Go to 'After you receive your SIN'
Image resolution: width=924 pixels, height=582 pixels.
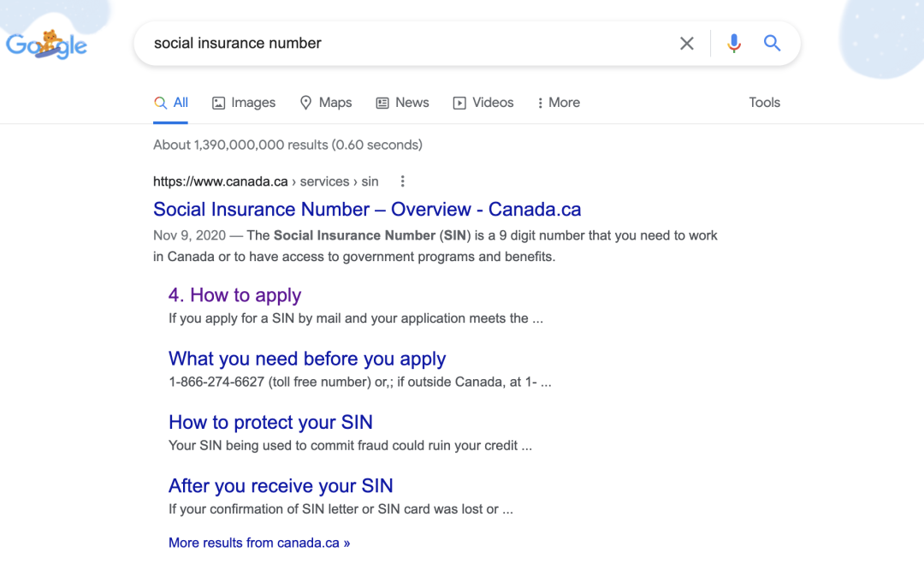pos(281,486)
